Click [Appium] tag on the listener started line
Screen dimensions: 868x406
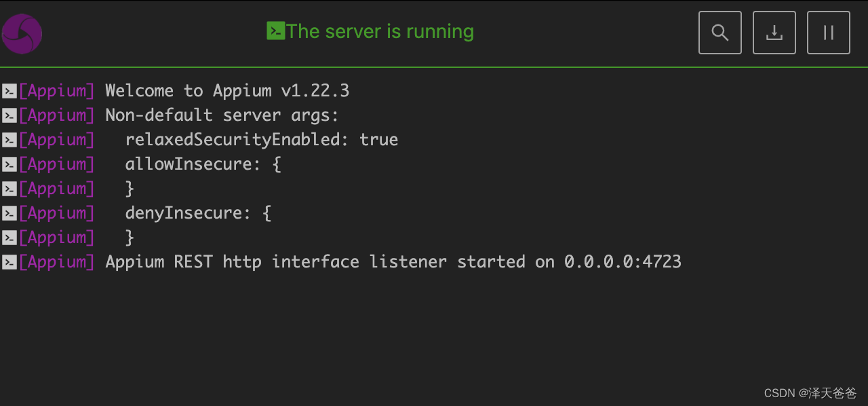[x=57, y=262]
